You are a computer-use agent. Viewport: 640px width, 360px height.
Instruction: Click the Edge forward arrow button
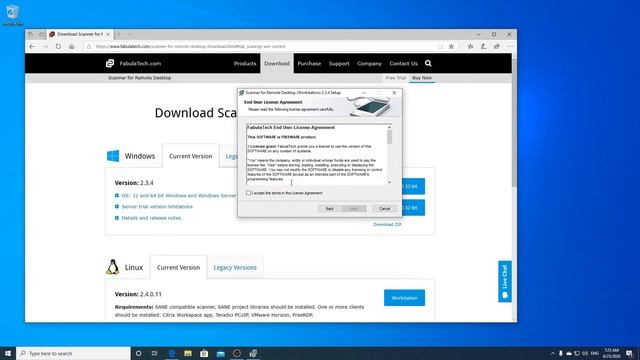pyautogui.click(x=45, y=47)
